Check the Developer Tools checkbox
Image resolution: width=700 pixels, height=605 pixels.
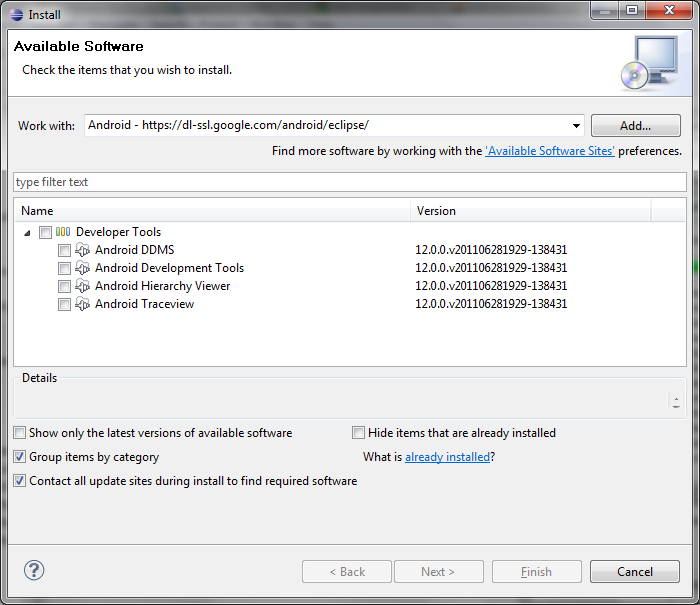coord(45,232)
